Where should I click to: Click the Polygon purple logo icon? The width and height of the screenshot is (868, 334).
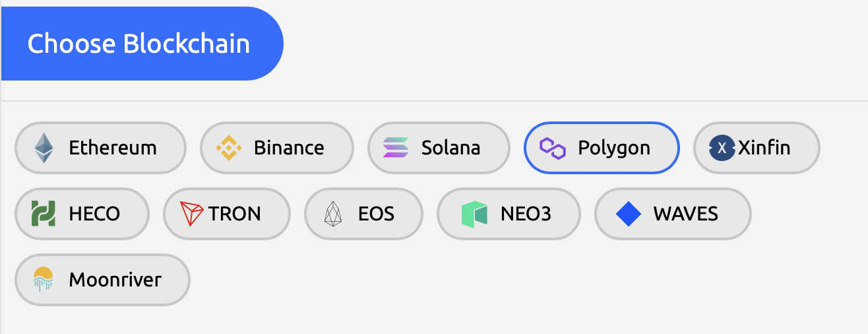(553, 148)
